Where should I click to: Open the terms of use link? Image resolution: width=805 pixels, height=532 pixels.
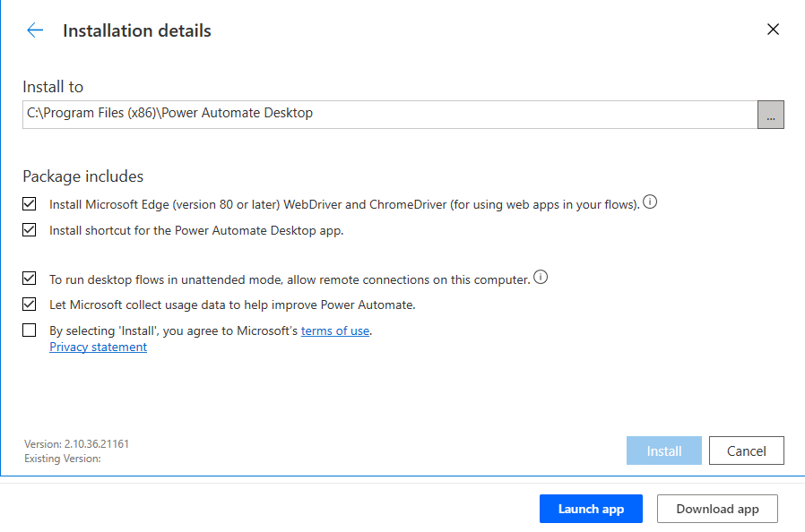click(335, 330)
